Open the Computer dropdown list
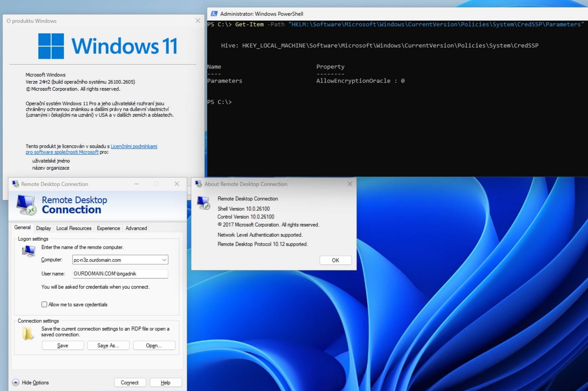Viewport: 588px width, 391px height. [x=164, y=260]
